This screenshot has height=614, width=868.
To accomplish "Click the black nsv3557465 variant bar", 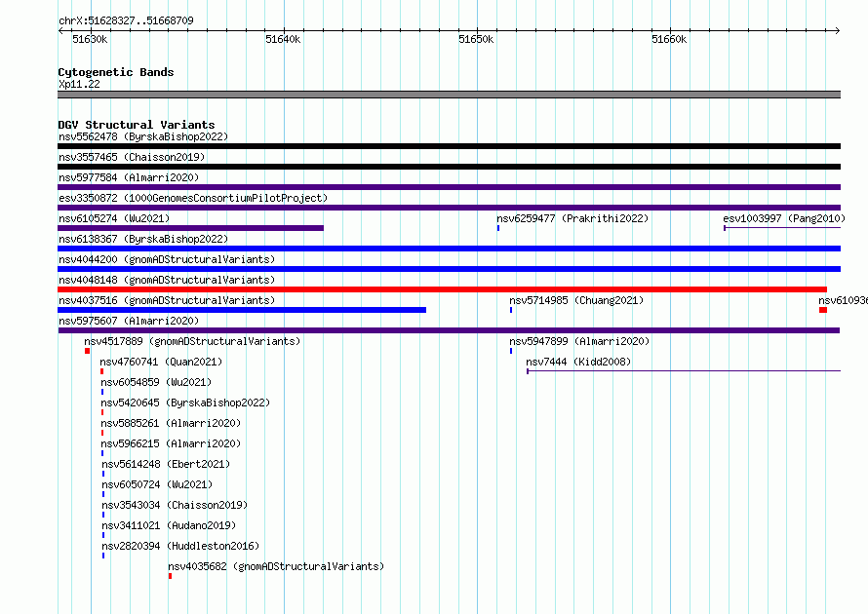I will tap(449, 167).
